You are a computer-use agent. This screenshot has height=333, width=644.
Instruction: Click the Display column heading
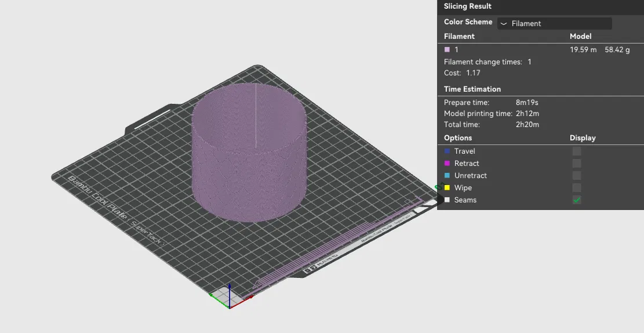583,137
